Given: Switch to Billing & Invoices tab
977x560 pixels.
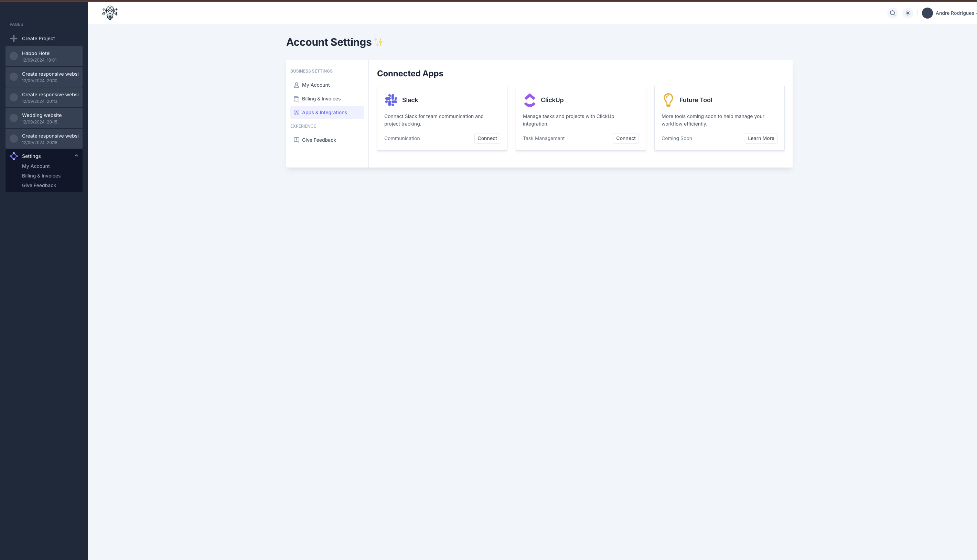Looking at the screenshot, I should pos(321,99).
